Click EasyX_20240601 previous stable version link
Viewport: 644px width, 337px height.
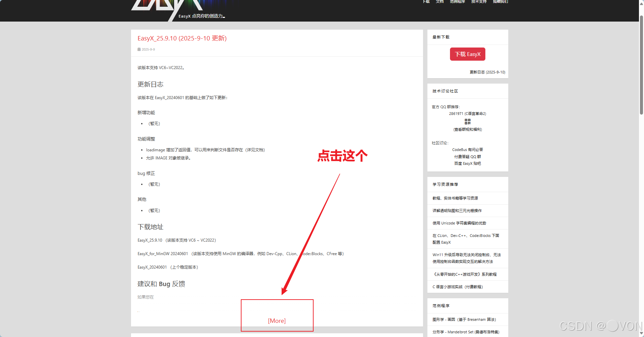pyautogui.click(x=152, y=267)
